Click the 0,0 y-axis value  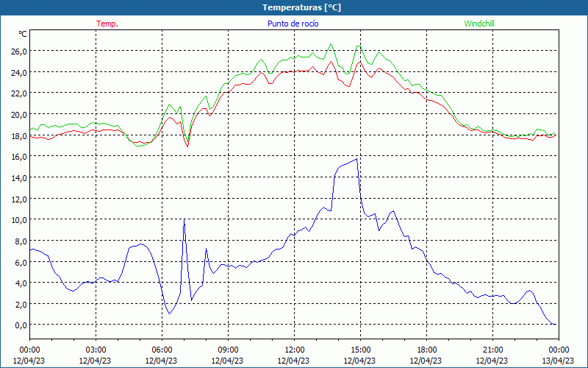pos(21,325)
